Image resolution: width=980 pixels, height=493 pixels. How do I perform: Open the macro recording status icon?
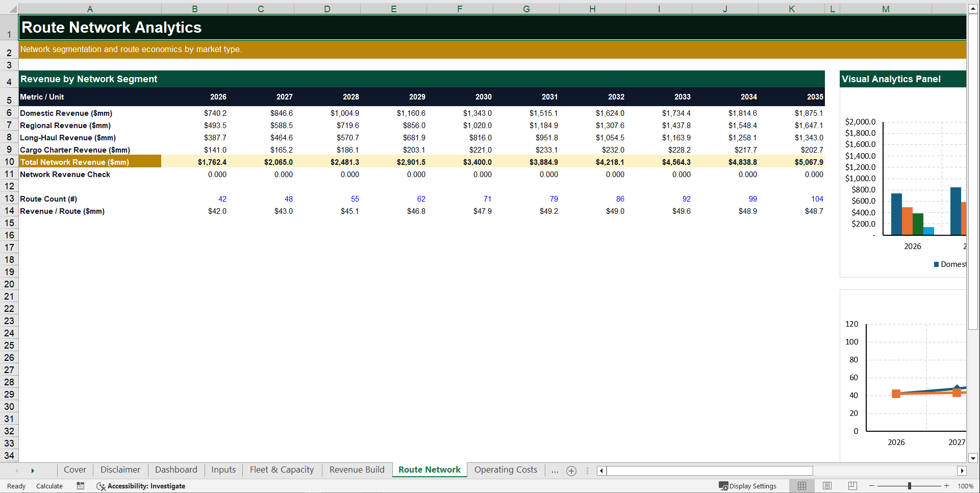[80, 486]
